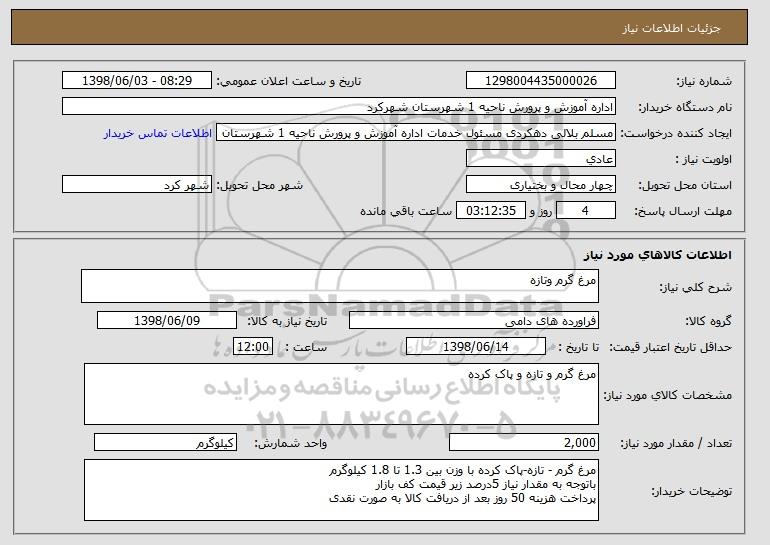Click the text ساعت باقی مانده
The height and width of the screenshot is (545, 770).
coord(406,212)
